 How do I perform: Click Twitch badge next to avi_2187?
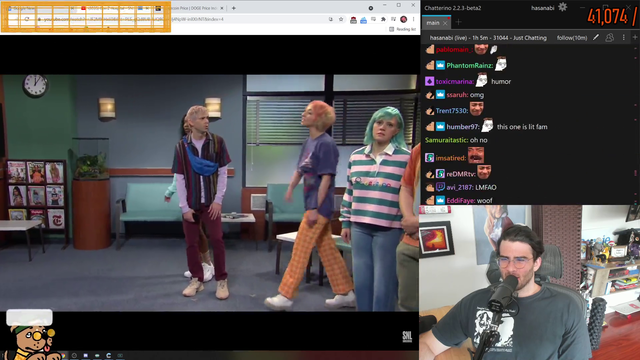(440, 187)
